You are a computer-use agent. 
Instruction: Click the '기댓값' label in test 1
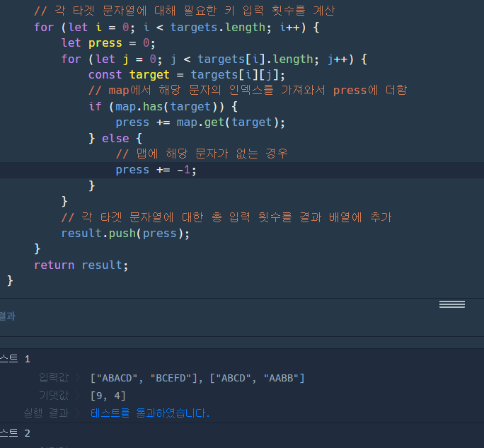54,395
